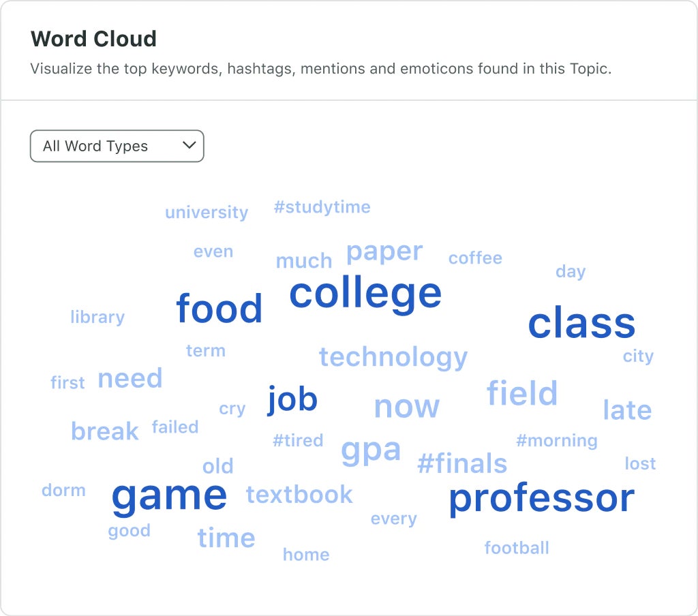The height and width of the screenshot is (616, 698).
Task: Click the 'Word Cloud' panel title
Action: tap(93, 39)
